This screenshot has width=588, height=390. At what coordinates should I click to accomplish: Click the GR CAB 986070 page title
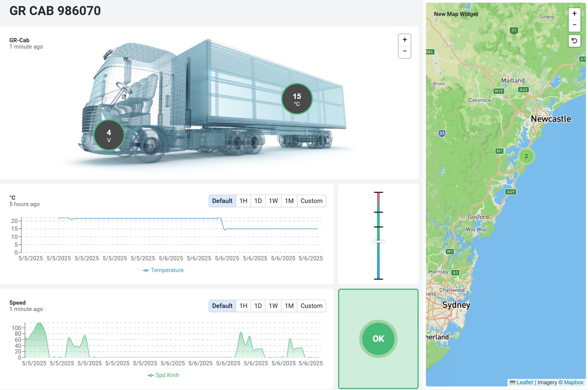55,11
